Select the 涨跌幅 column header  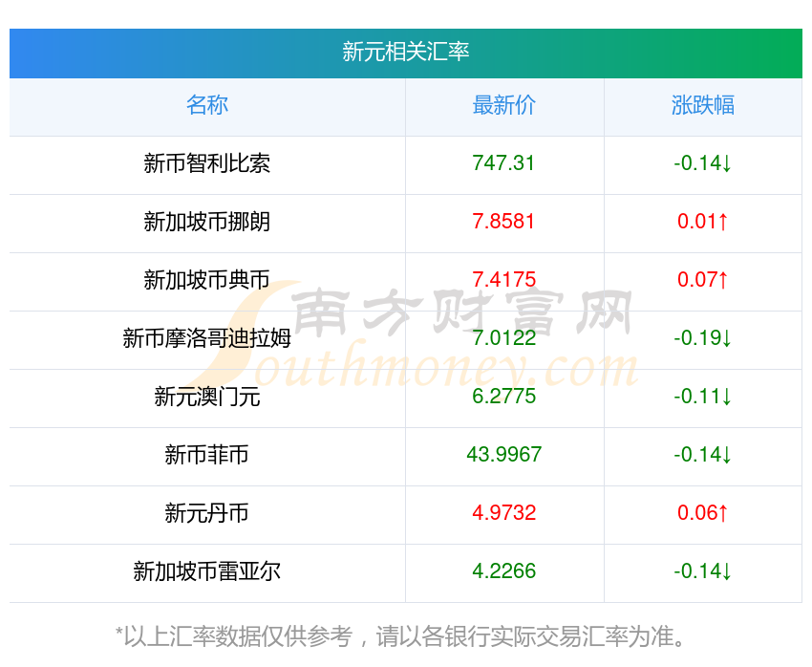click(703, 105)
